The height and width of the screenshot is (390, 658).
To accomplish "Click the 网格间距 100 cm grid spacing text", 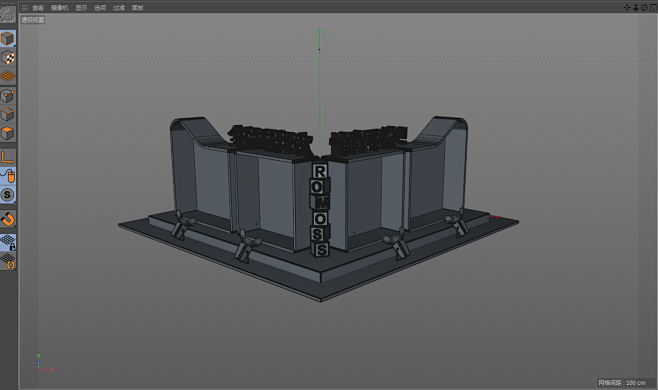I will pyautogui.click(x=622, y=382).
